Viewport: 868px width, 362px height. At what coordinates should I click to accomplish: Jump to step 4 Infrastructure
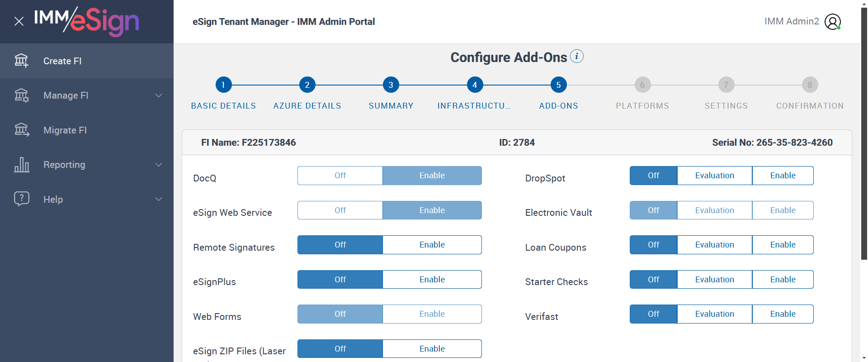point(475,85)
